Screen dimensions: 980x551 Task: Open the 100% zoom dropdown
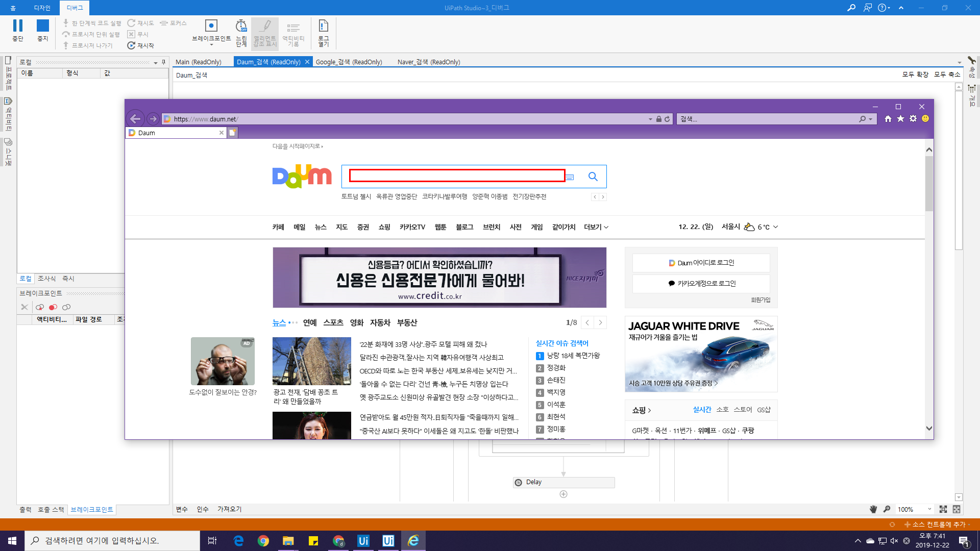[x=929, y=509]
